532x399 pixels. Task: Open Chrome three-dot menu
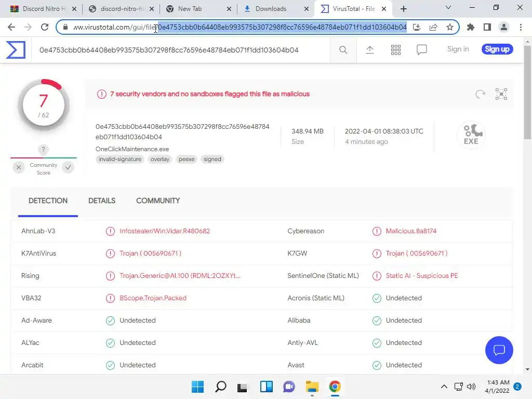[521, 27]
